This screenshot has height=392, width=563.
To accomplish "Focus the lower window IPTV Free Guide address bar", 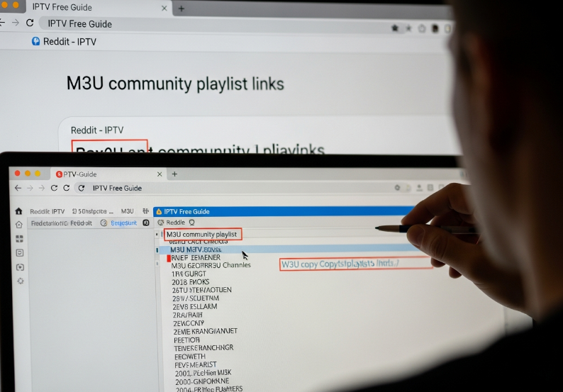I will tap(233, 188).
